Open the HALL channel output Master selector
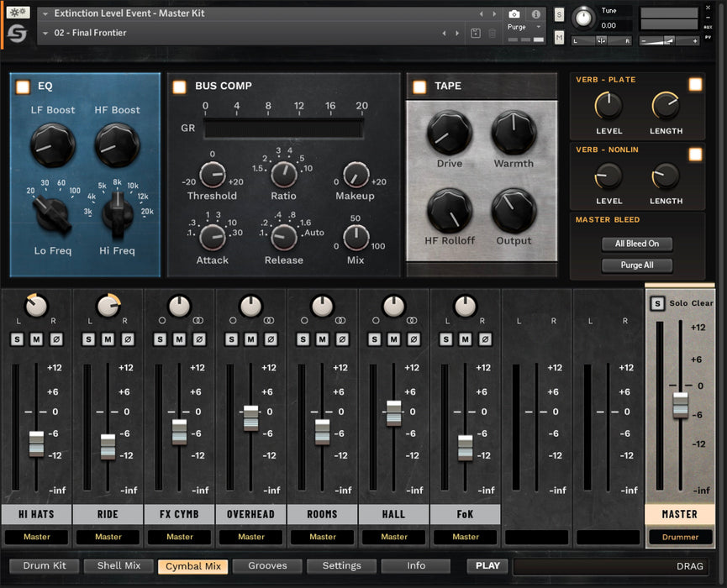 click(394, 537)
